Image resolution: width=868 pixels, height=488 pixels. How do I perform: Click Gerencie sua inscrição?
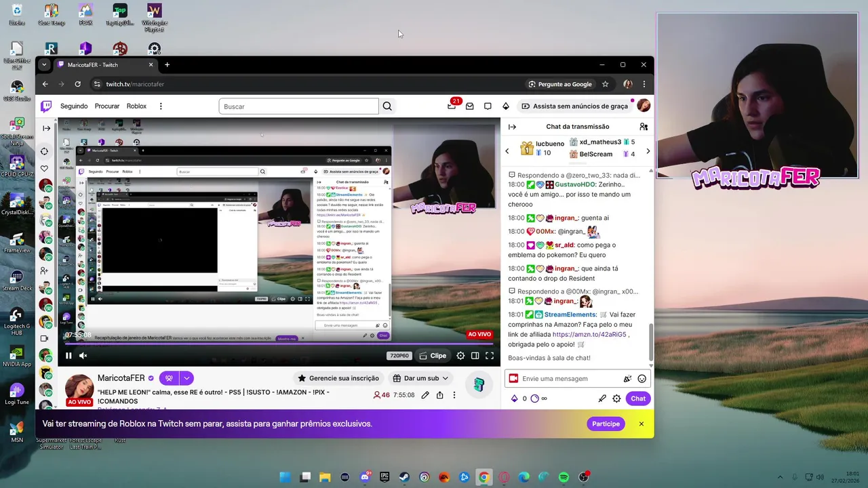click(338, 378)
